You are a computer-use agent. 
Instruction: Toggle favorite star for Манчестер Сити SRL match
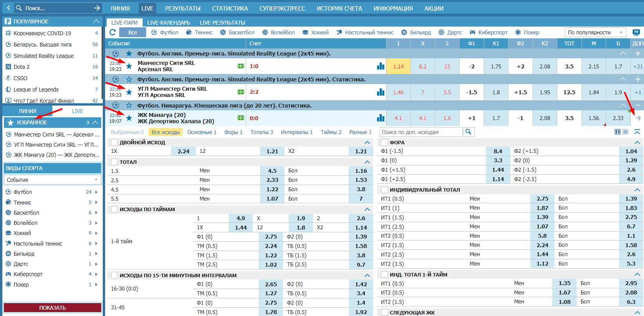tap(129, 66)
